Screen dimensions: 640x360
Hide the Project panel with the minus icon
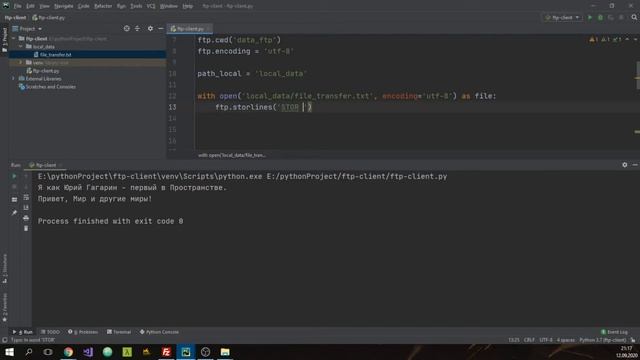161,29
